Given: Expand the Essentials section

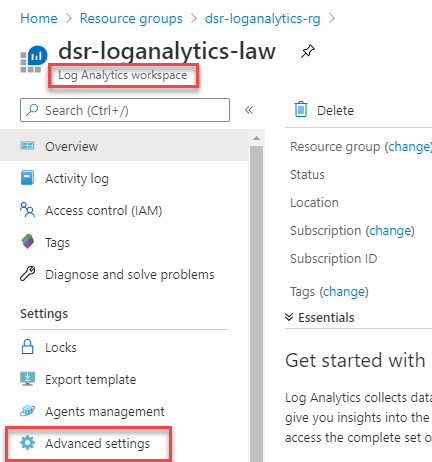Looking at the screenshot, I should click(320, 317).
